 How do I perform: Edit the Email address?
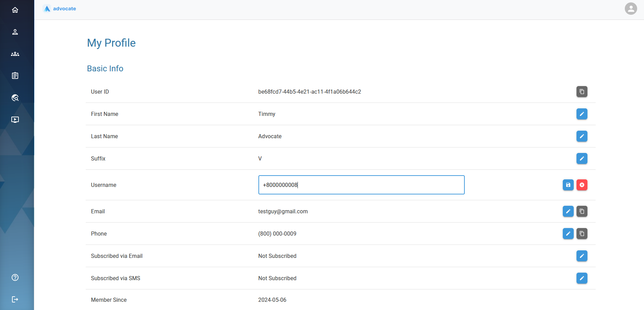pos(568,211)
